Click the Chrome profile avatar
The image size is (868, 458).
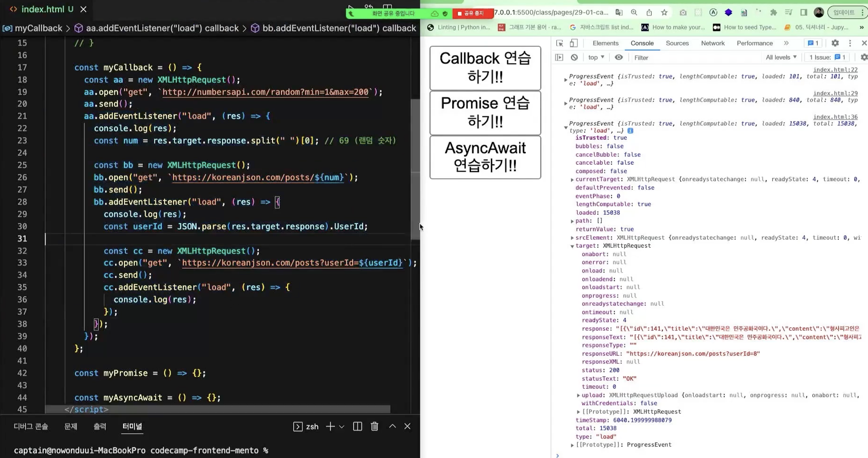[818, 13]
